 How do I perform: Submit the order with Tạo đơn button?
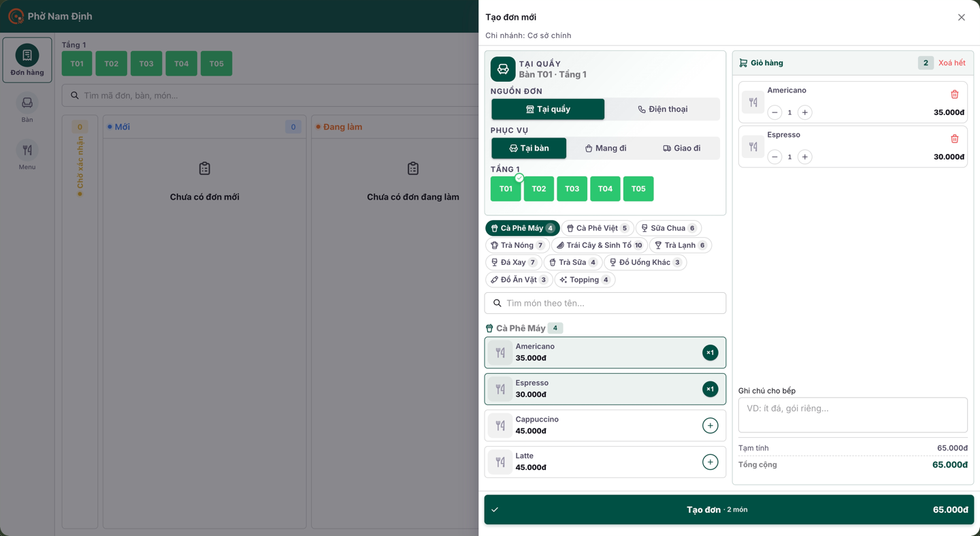pos(729,509)
